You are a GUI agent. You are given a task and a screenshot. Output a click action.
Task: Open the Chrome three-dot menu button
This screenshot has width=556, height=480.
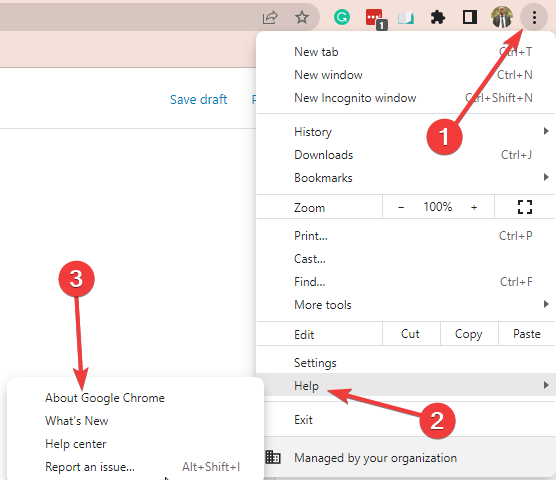[x=534, y=17]
